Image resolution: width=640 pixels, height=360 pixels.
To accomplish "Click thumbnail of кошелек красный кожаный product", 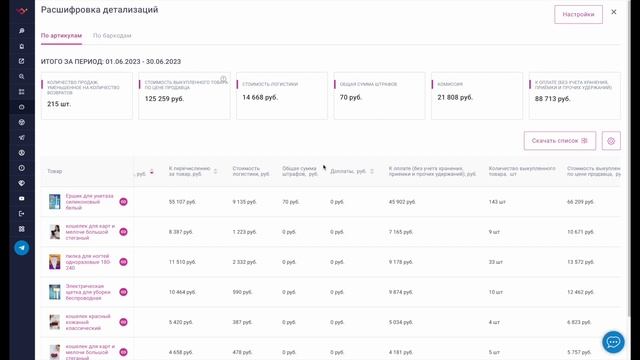I will (55, 322).
